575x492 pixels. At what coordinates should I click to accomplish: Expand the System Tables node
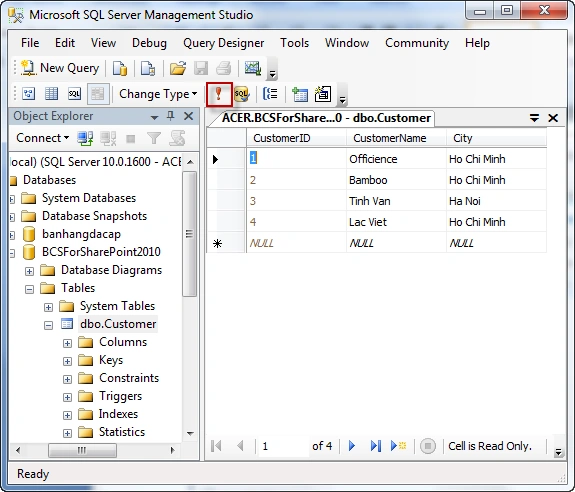click(x=48, y=307)
